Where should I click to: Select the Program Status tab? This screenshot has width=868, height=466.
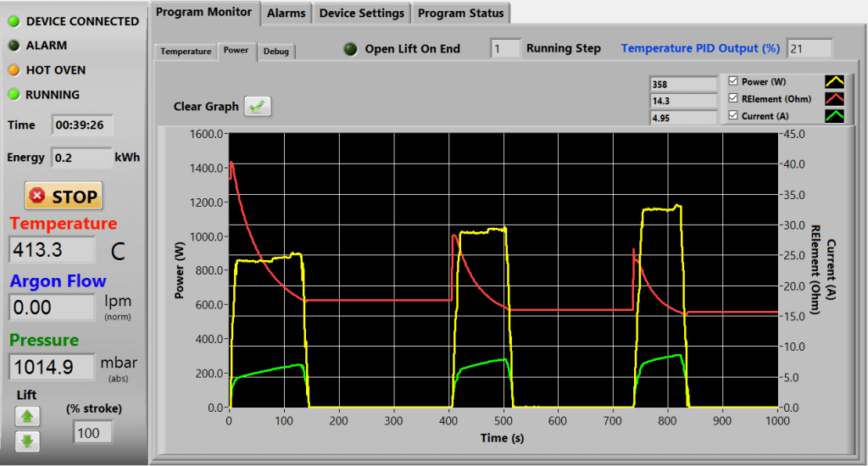[460, 13]
